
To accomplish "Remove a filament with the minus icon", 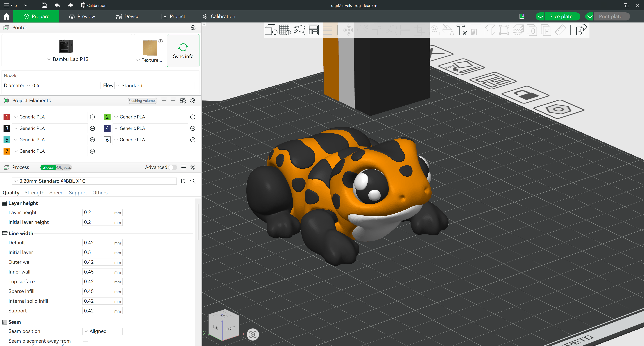I will coord(173,101).
